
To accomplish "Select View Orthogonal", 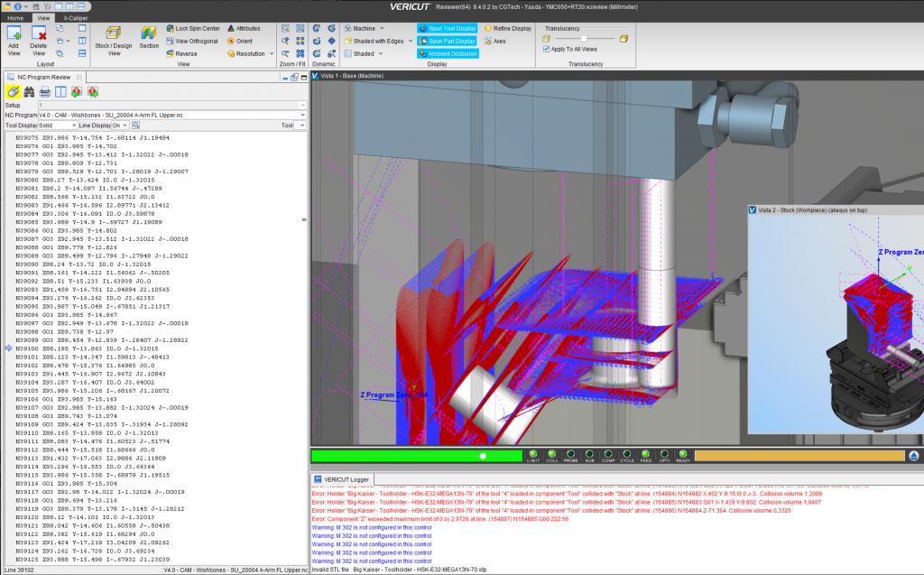I will [192, 42].
